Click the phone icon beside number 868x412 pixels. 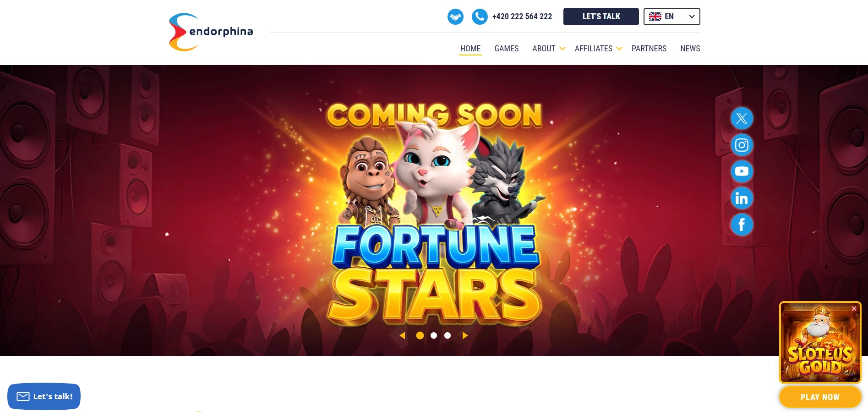click(x=480, y=17)
